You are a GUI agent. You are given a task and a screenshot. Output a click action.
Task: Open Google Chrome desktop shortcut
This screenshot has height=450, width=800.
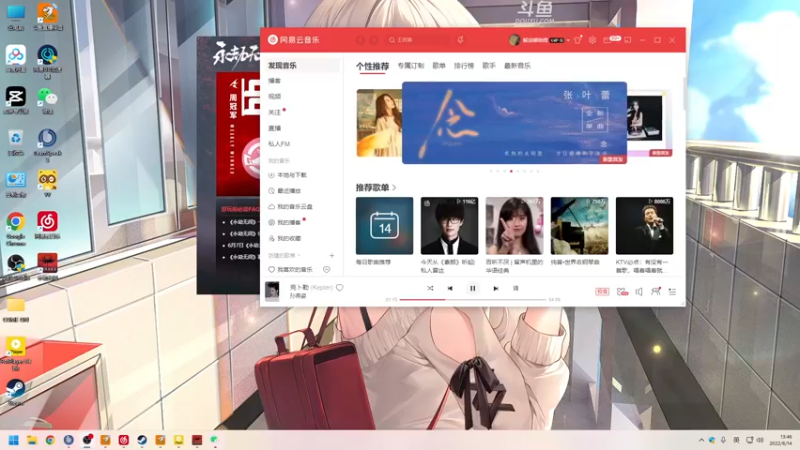16,228
